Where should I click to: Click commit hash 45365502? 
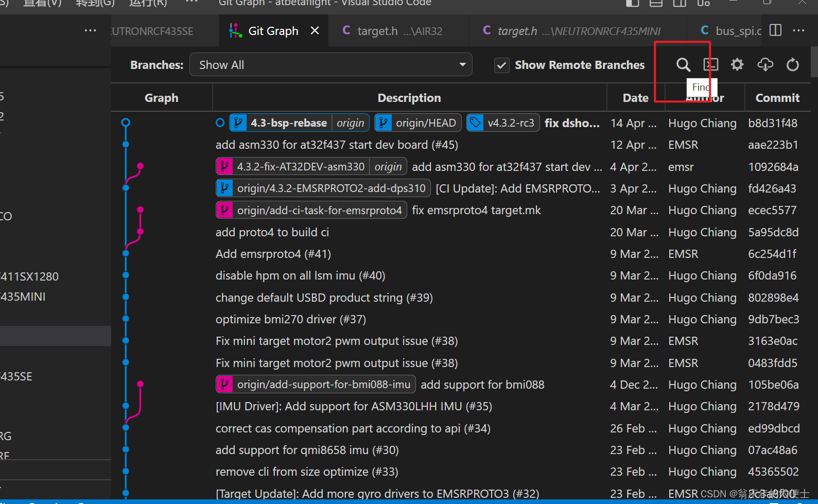pos(773,472)
